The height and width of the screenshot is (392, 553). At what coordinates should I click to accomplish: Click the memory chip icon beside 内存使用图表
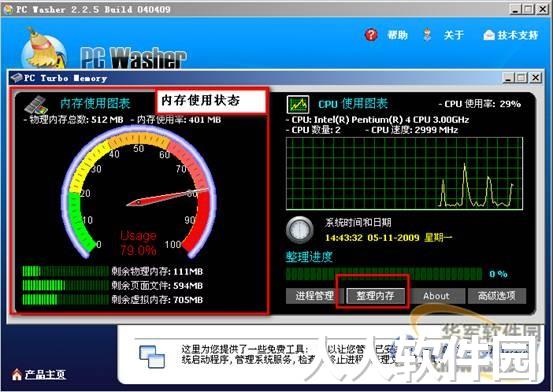point(36,104)
